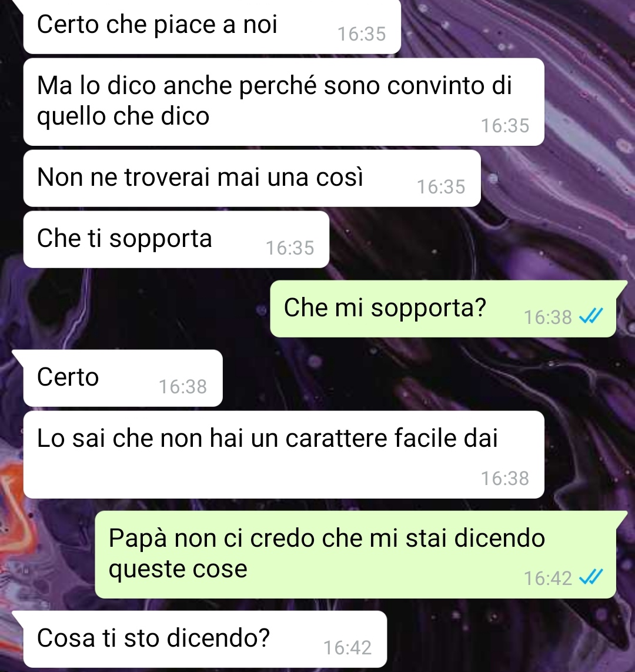Select the "Certo che piace a noi" message
Viewport: 635px width, 672px height.
tap(212, 26)
